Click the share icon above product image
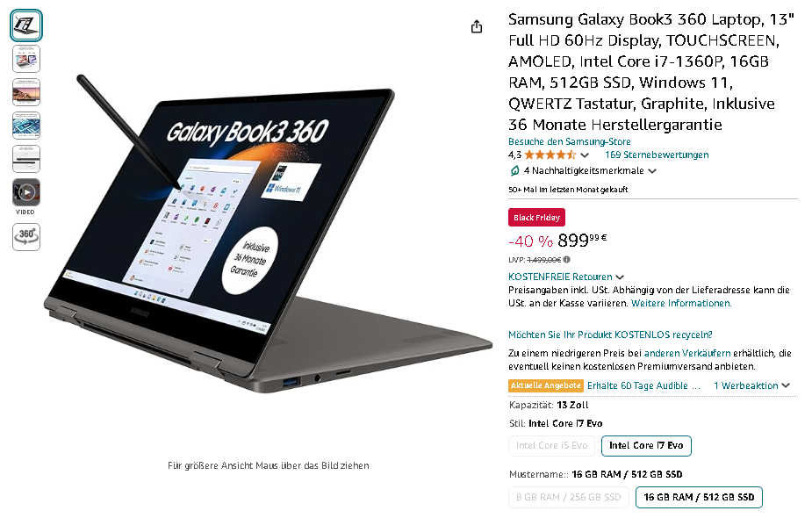This screenshot has height=518, width=812. coord(477,26)
